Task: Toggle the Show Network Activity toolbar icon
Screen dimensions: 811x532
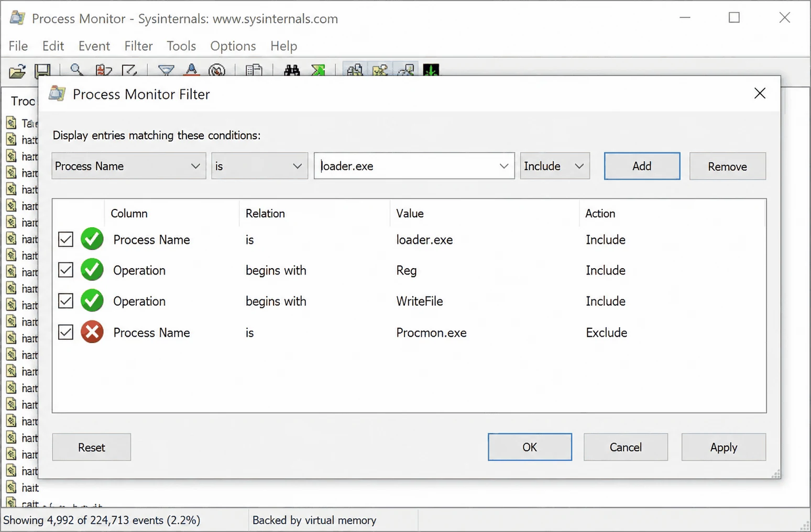Action: click(x=406, y=70)
